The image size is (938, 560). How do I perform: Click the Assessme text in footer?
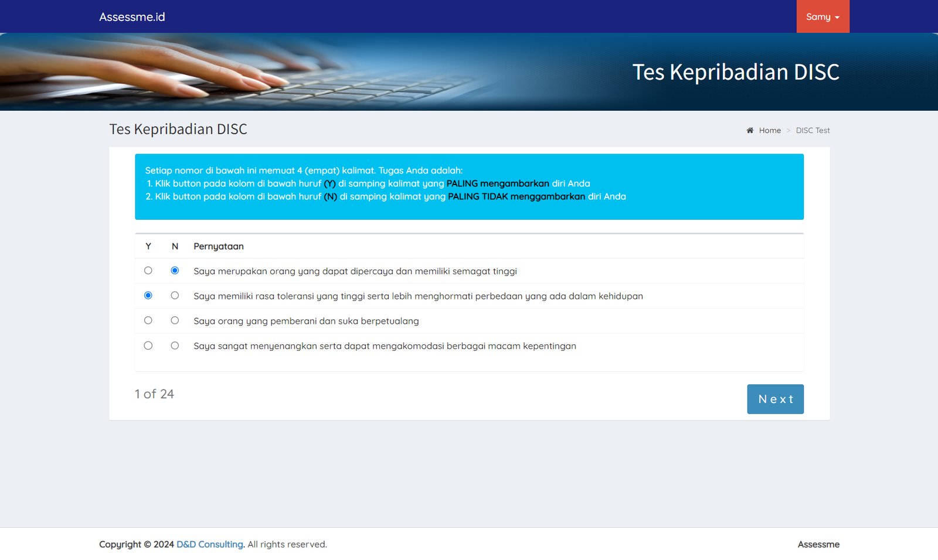pyautogui.click(x=818, y=544)
